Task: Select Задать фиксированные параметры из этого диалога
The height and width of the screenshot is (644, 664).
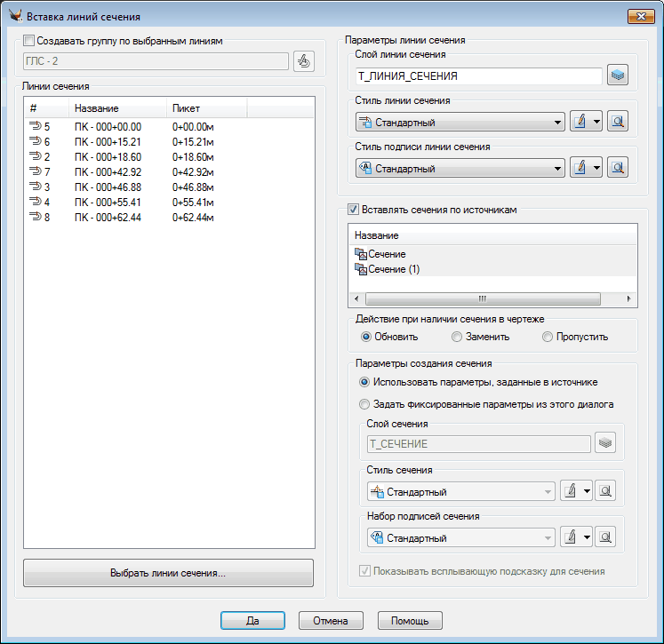Action: 364,404
